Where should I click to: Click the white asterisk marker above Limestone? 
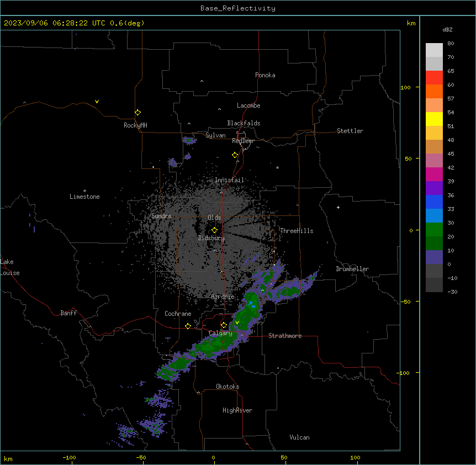click(84, 191)
